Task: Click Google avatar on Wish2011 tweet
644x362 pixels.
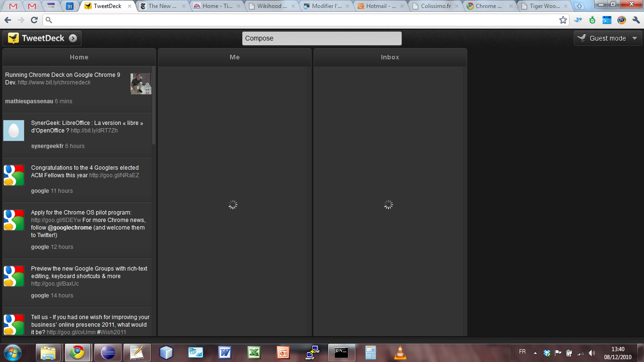Action: [x=14, y=325]
